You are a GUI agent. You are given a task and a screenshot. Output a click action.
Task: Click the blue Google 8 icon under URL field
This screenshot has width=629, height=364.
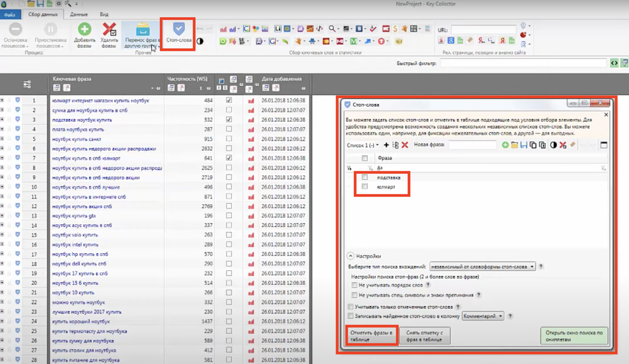(x=451, y=40)
